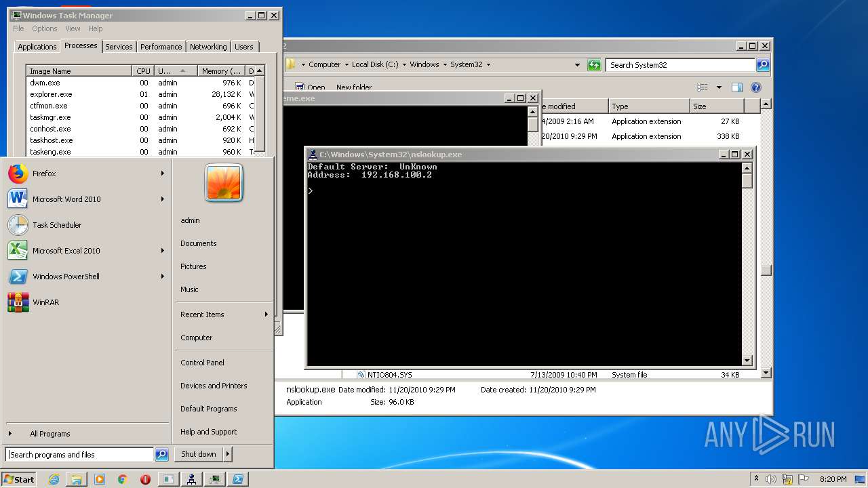868x488 pixels.
Task: Click the network tray icon
Action: click(x=787, y=479)
